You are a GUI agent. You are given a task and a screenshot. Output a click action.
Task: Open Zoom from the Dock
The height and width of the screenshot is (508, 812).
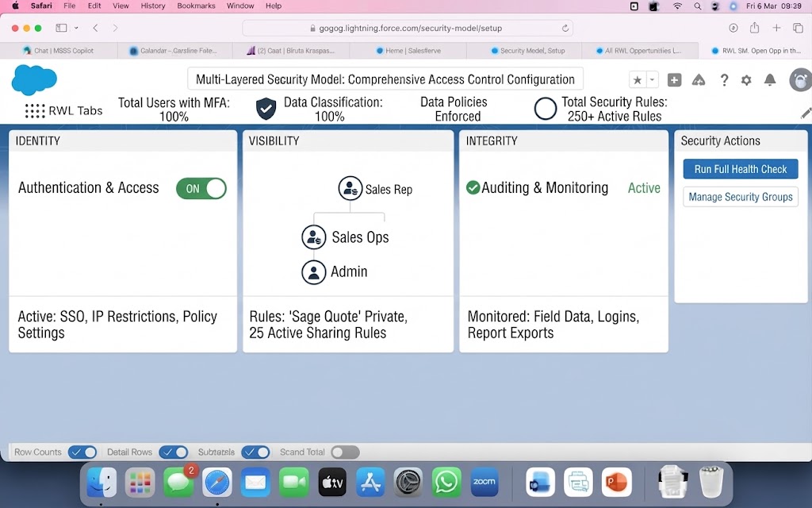pyautogui.click(x=485, y=482)
